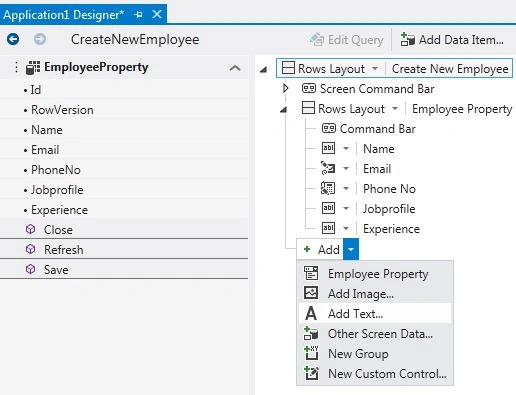Click the green plus Add icon

(x=307, y=249)
